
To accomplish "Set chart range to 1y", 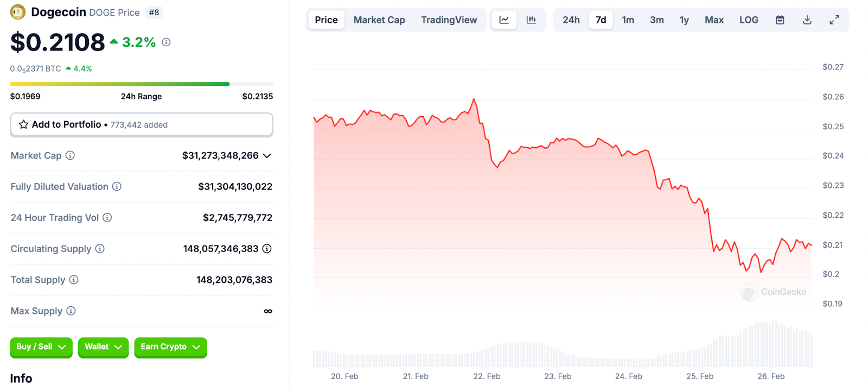I will (x=684, y=20).
